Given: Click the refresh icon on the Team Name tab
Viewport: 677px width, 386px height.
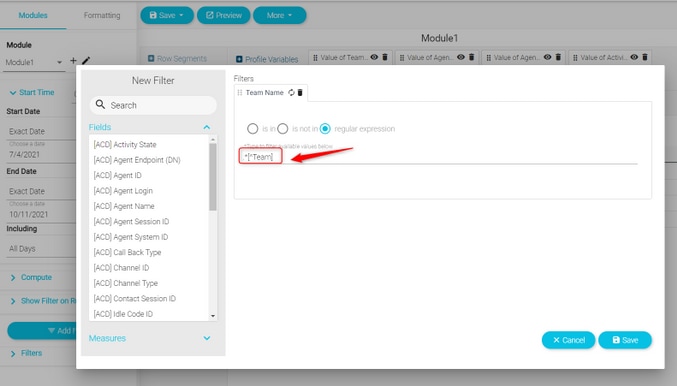Looking at the screenshot, I should pos(291,92).
